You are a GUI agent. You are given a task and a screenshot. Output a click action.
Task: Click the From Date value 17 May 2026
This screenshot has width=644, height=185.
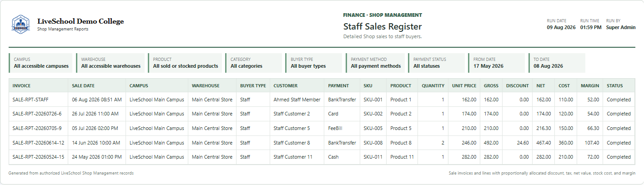coord(488,66)
